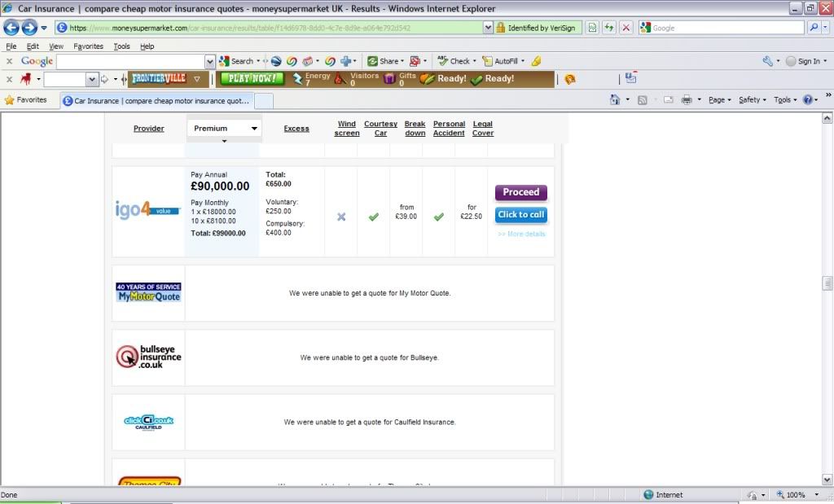The image size is (834, 504).
Task: Open a new blank tab
Action: pyautogui.click(x=264, y=100)
